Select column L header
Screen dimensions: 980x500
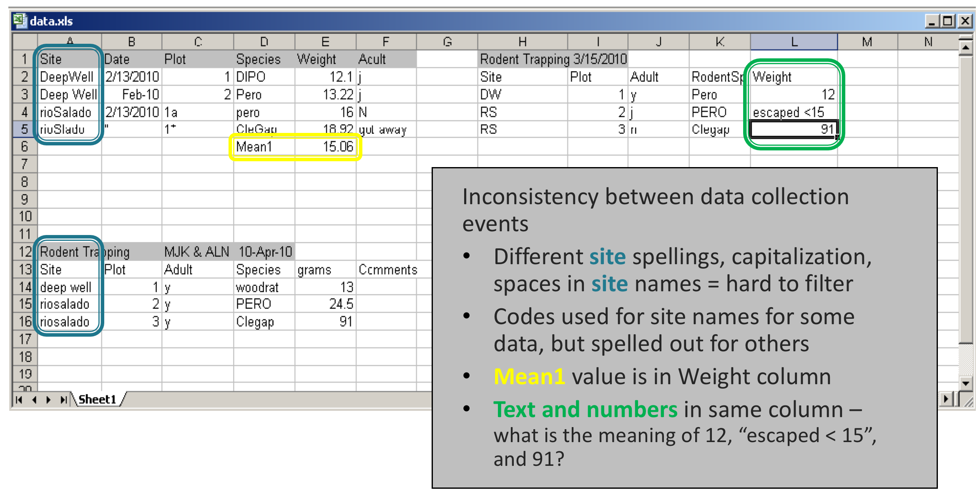point(794,41)
